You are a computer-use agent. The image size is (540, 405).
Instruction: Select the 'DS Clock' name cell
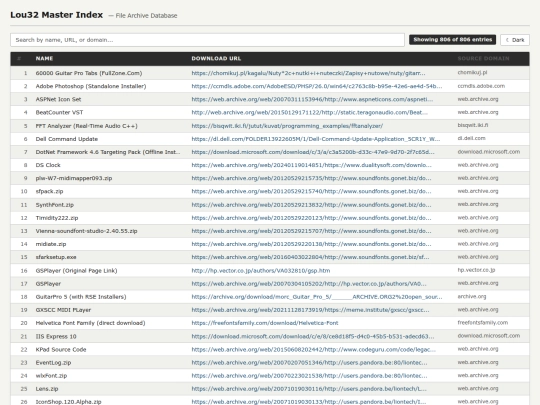click(x=48, y=165)
